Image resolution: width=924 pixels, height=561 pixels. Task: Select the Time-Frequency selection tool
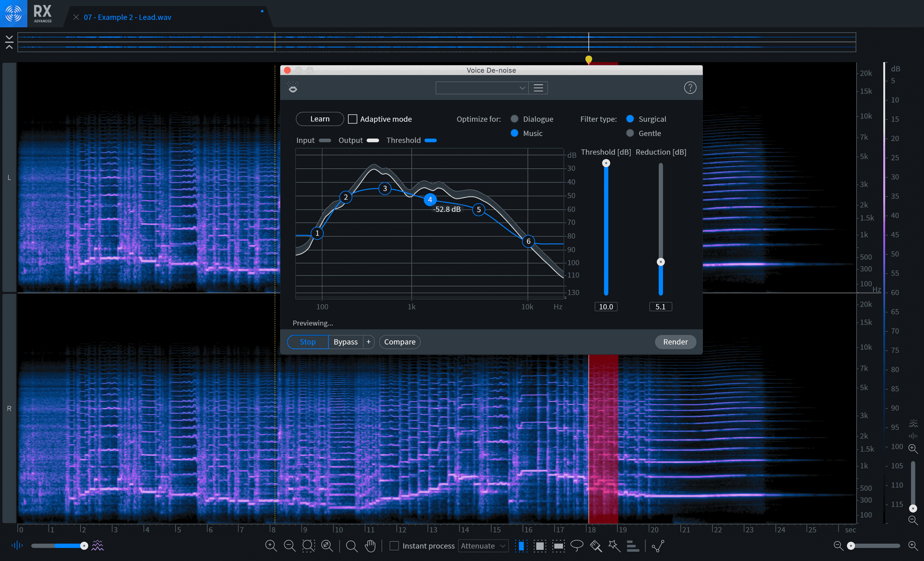(540, 546)
